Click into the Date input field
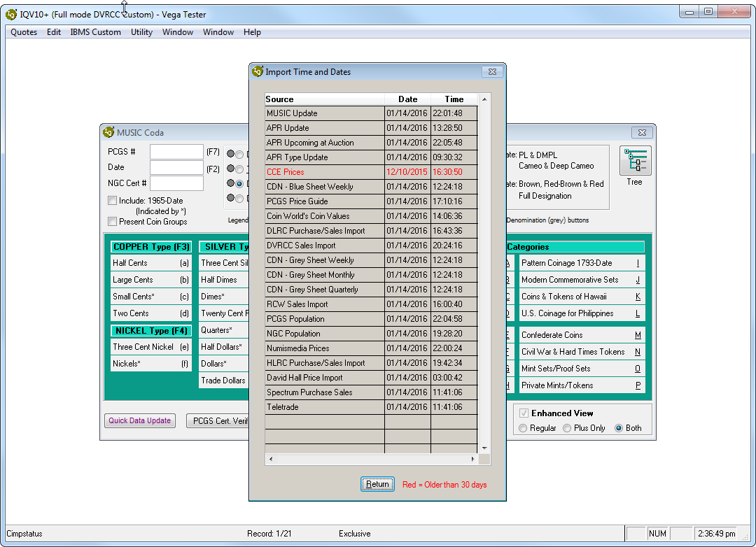This screenshot has height=547, width=756. click(x=176, y=167)
